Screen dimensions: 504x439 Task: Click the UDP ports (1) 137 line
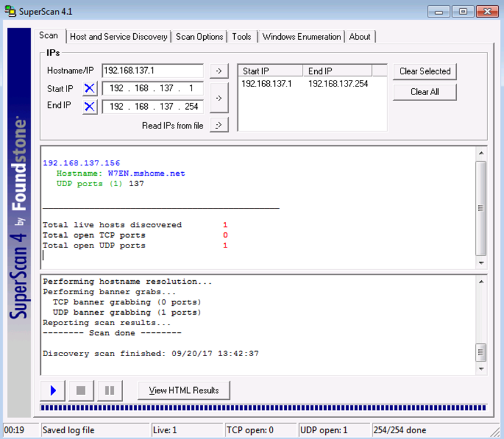click(100, 183)
